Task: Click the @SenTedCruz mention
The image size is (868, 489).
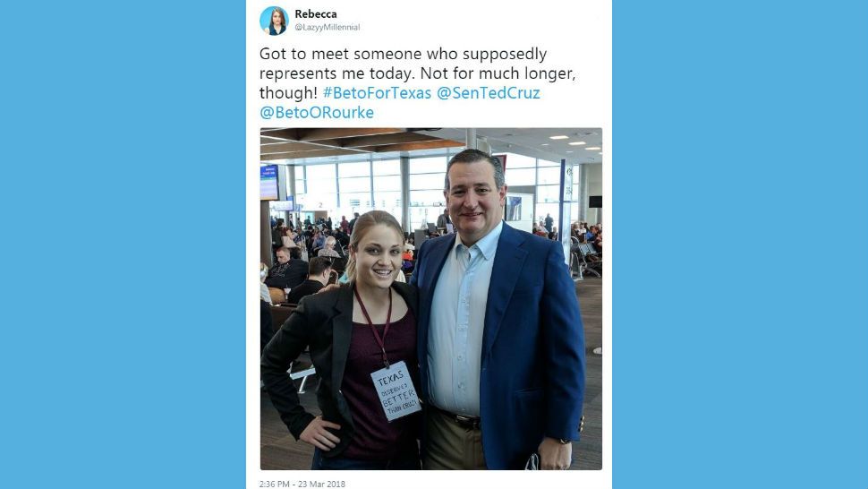Action: (x=488, y=93)
